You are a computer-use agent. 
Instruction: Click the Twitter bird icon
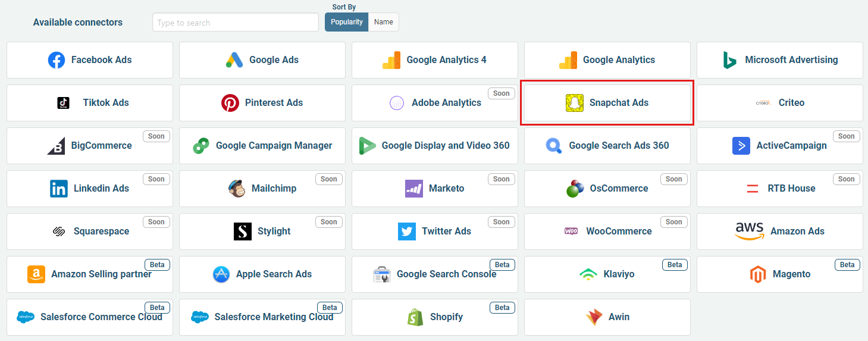click(407, 231)
